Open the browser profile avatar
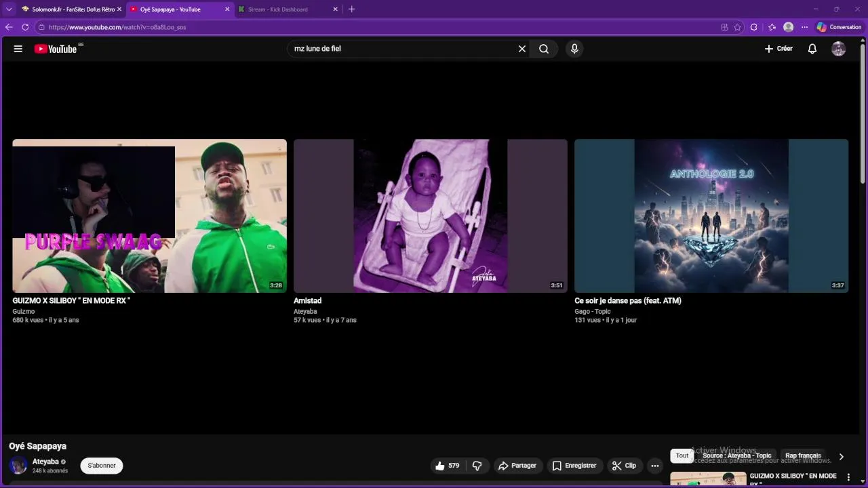 pos(788,27)
